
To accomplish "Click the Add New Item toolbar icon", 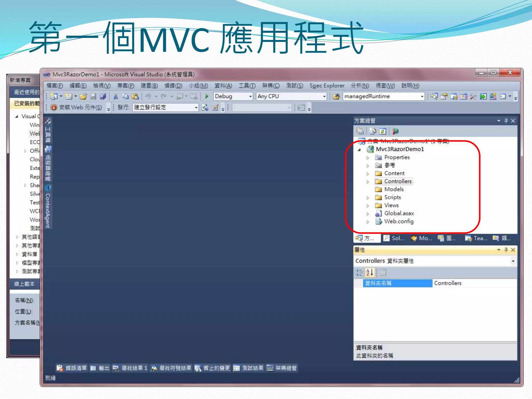I will point(69,96).
